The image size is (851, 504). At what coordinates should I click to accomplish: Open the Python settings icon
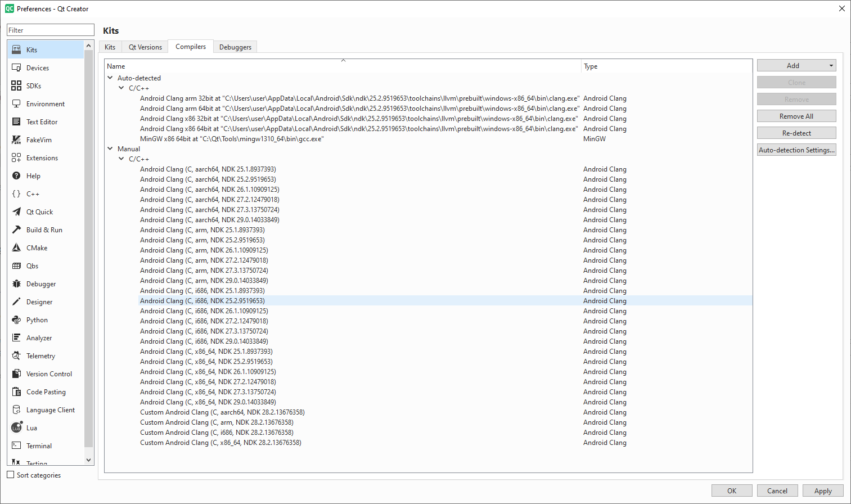point(16,319)
